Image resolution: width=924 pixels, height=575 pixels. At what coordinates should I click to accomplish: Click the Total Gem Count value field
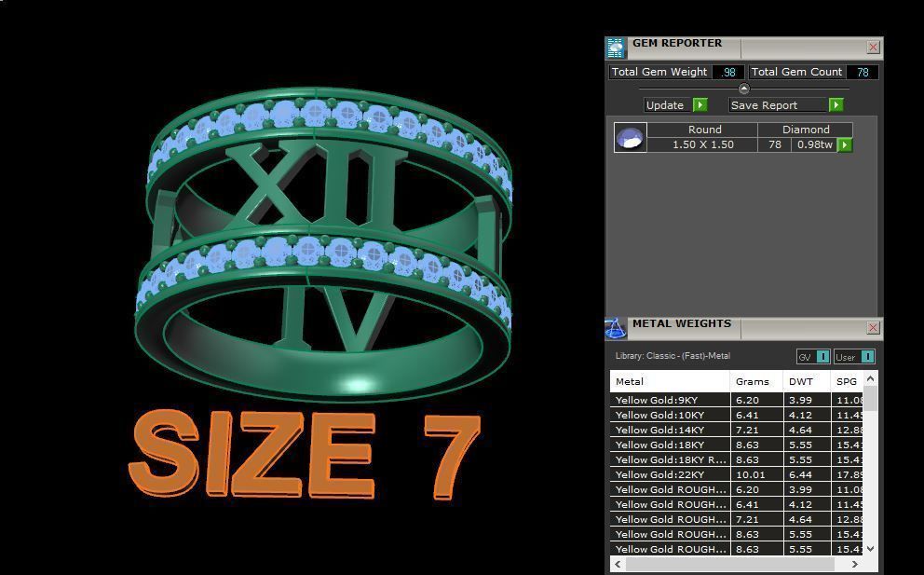[x=863, y=72]
